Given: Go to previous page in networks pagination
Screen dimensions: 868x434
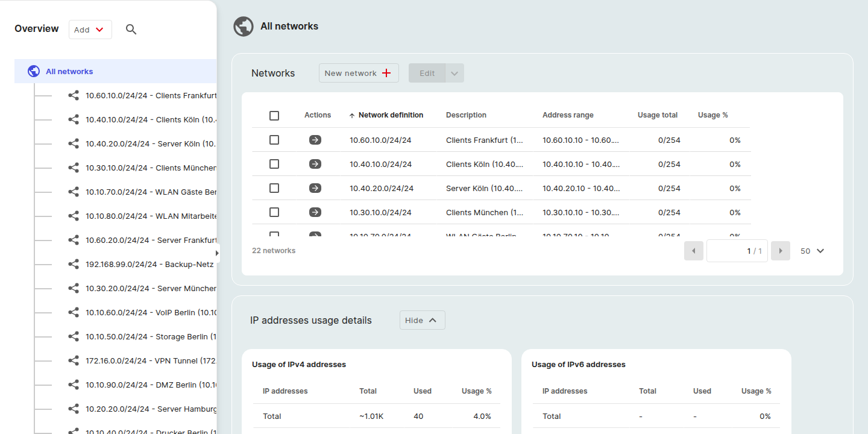Looking at the screenshot, I should point(694,251).
